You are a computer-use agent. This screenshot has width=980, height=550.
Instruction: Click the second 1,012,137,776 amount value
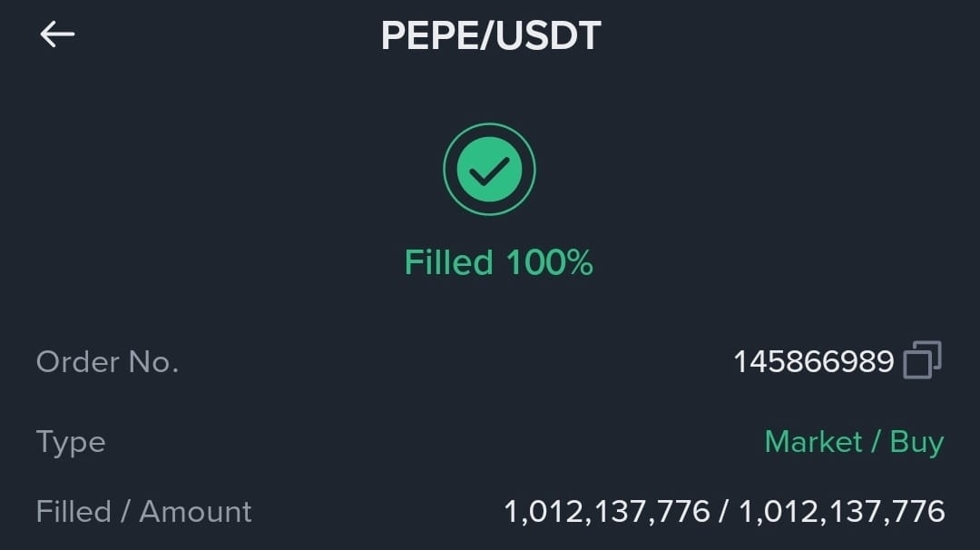(842, 512)
